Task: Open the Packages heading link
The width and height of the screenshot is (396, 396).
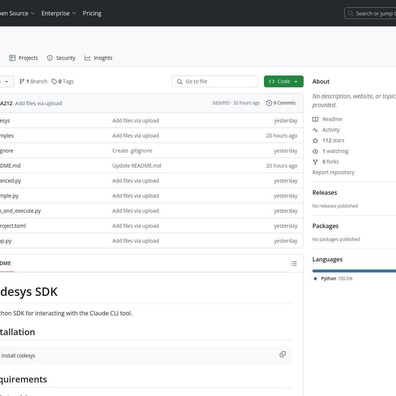Action: tap(325, 226)
